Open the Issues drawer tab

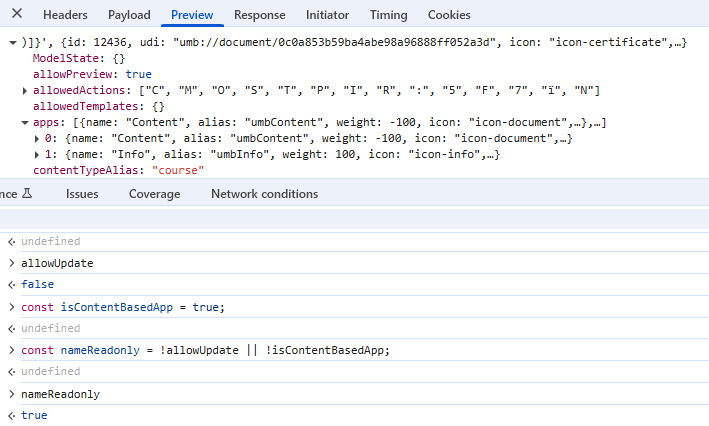(82, 194)
